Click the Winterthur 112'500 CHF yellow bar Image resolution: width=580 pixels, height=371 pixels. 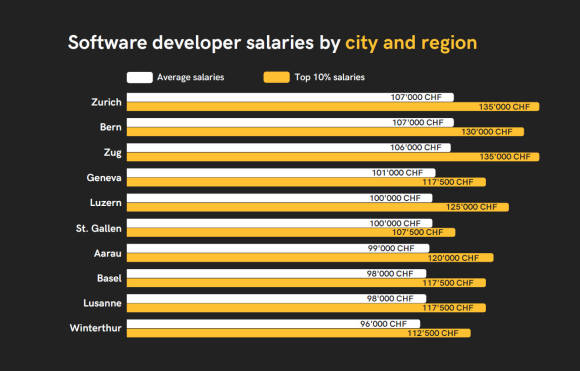tap(299, 333)
